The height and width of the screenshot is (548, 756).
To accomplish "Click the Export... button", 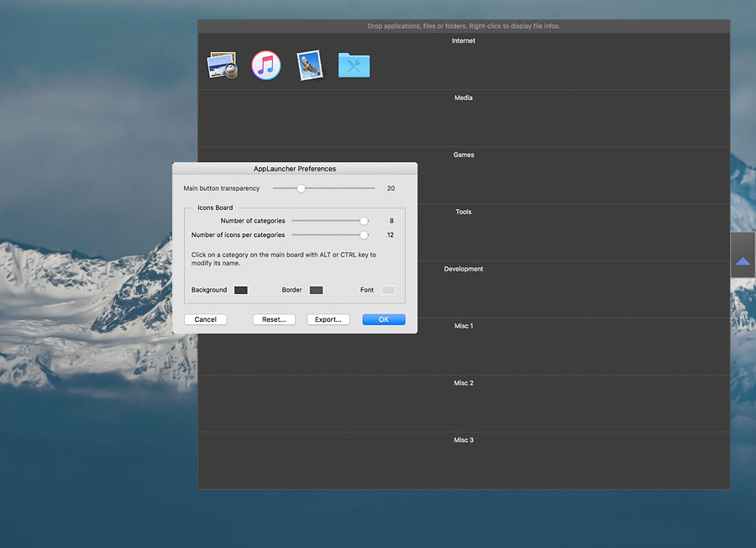I will (x=328, y=319).
